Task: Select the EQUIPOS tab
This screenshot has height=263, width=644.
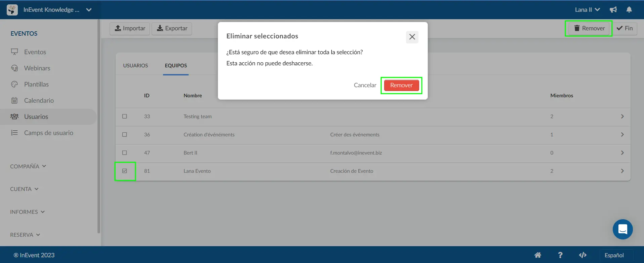Action: 176,65
